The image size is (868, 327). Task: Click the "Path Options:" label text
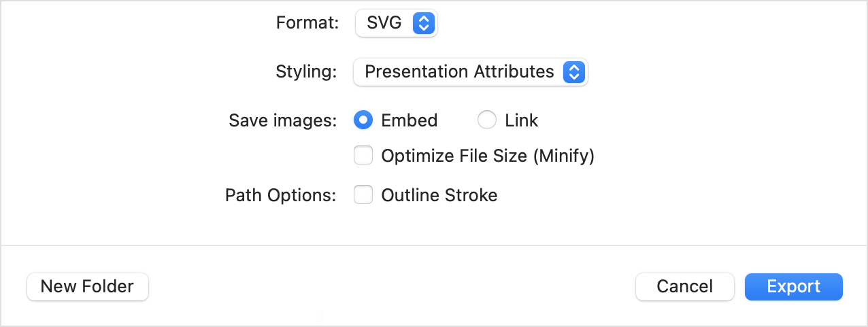[x=281, y=196]
